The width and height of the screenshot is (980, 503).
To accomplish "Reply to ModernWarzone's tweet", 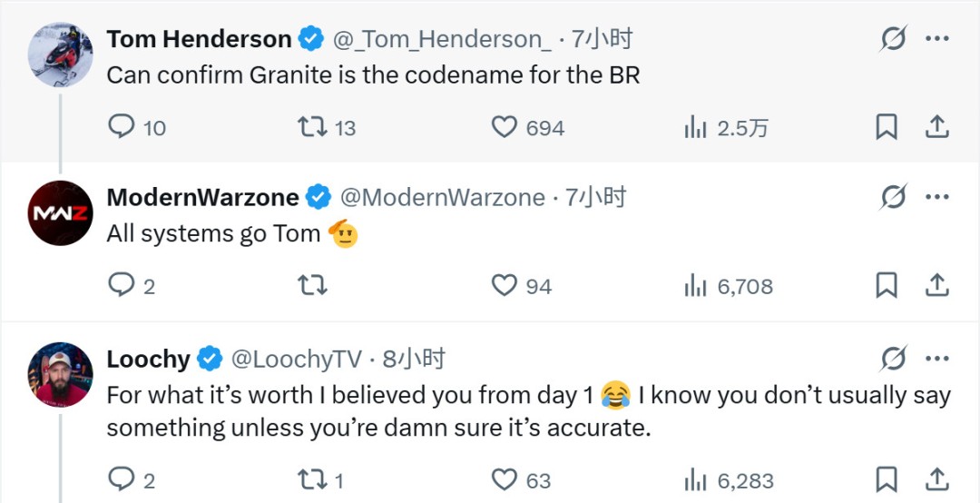I will coord(122,286).
